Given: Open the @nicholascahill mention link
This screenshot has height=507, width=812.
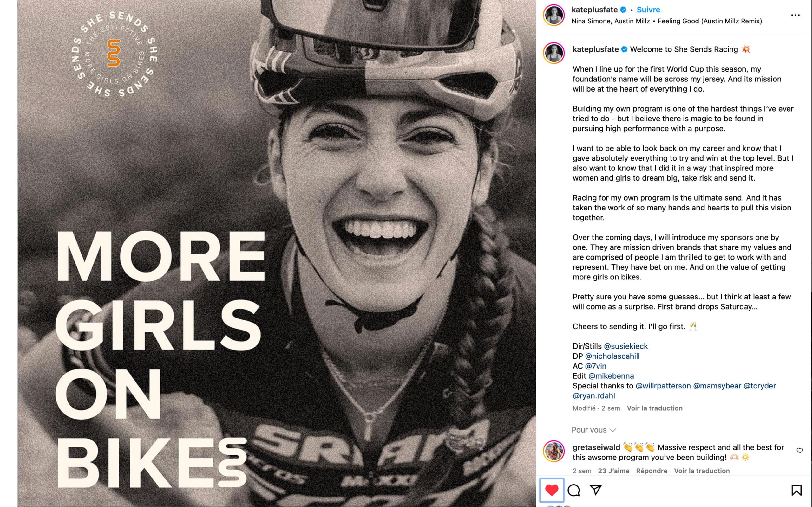Looking at the screenshot, I should click(612, 356).
